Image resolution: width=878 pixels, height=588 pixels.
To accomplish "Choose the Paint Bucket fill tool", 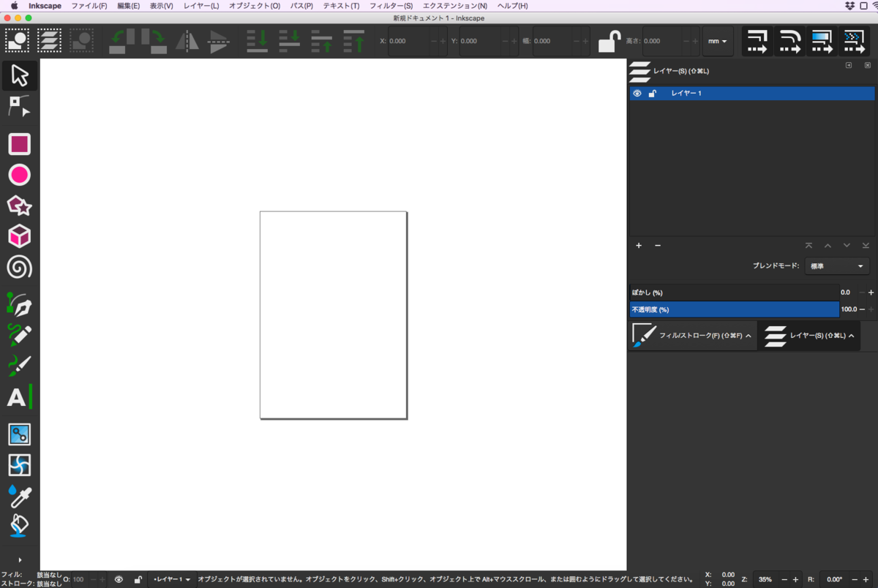I will coord(19,525).
